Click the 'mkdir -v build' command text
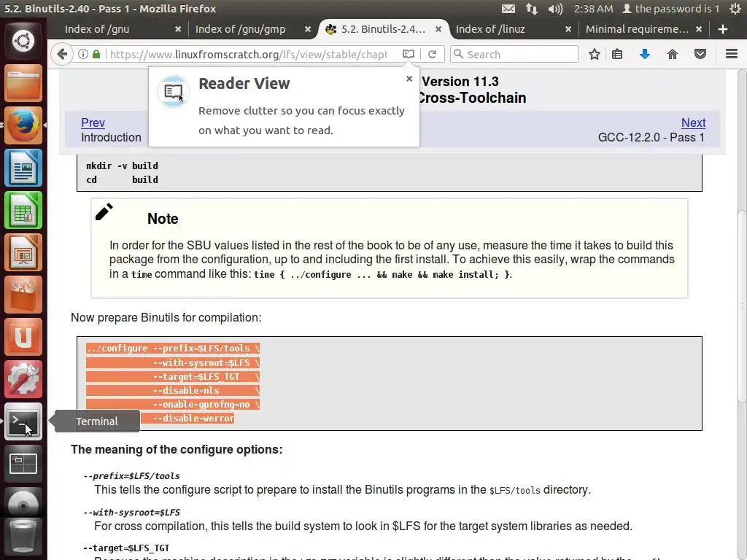This screenshot has width=747, height=560. (122, 166)
